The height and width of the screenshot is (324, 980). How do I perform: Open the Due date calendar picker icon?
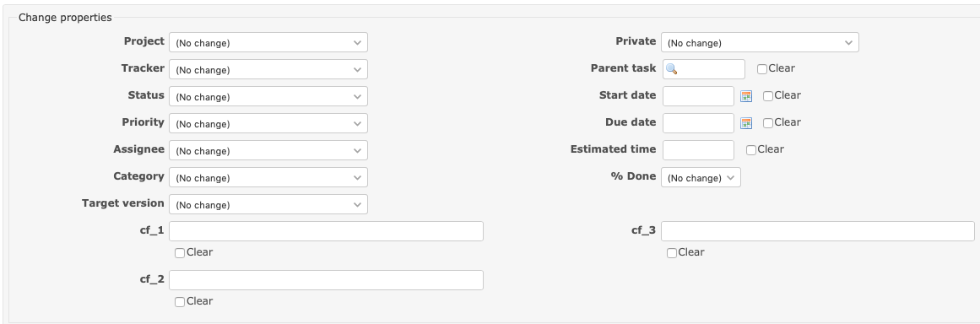pyautogui.click(x=745, y=123)
